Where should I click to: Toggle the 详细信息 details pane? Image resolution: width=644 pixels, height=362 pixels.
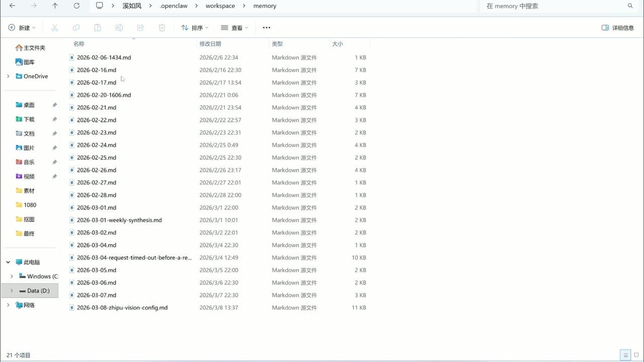[x=618, y=28]
